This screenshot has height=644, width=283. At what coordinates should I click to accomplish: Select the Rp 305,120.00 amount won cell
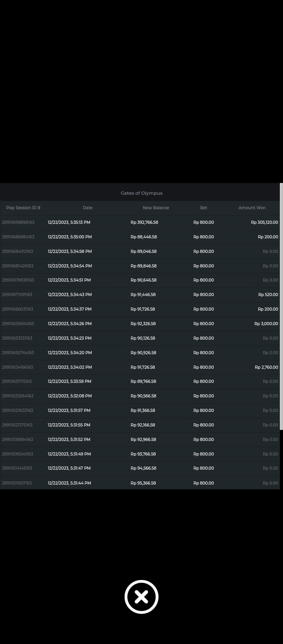(264, 222)
